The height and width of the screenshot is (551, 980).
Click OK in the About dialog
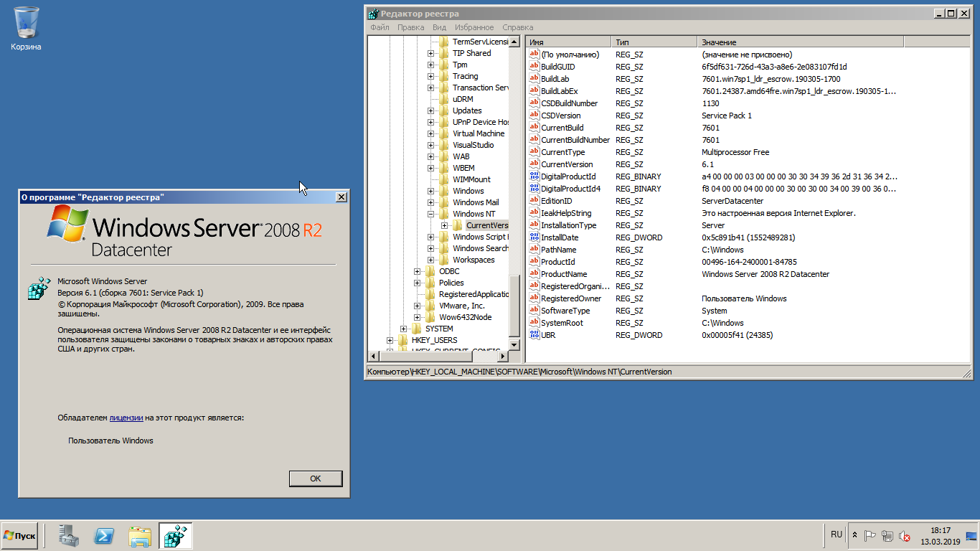click(x=316, y=479)
